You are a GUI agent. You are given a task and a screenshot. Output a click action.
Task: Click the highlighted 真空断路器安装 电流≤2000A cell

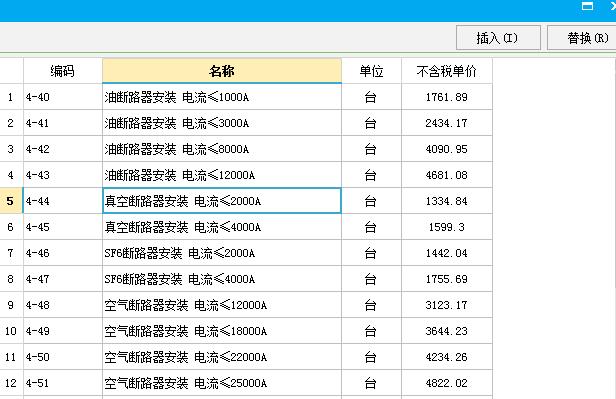(x=222, y=201)
